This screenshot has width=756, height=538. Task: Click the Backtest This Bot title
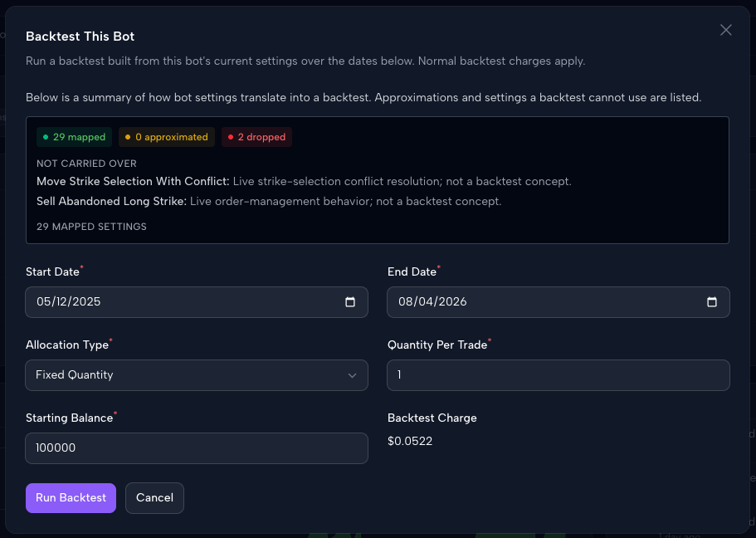point(80,37)
